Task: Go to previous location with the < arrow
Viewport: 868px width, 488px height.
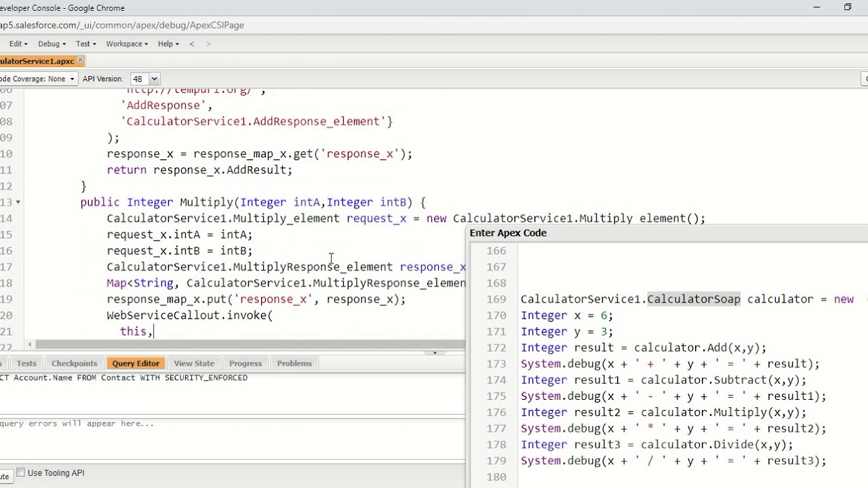Action: [192, 43]
